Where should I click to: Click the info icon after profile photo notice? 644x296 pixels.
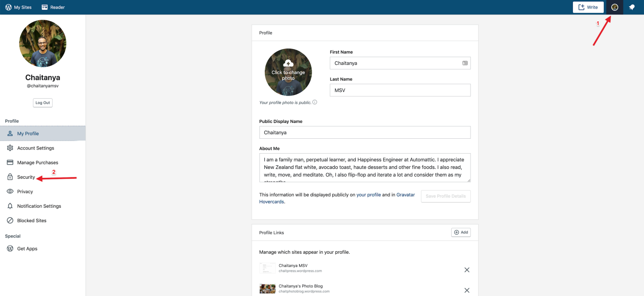pyautogui.click(x=315, y=102)
